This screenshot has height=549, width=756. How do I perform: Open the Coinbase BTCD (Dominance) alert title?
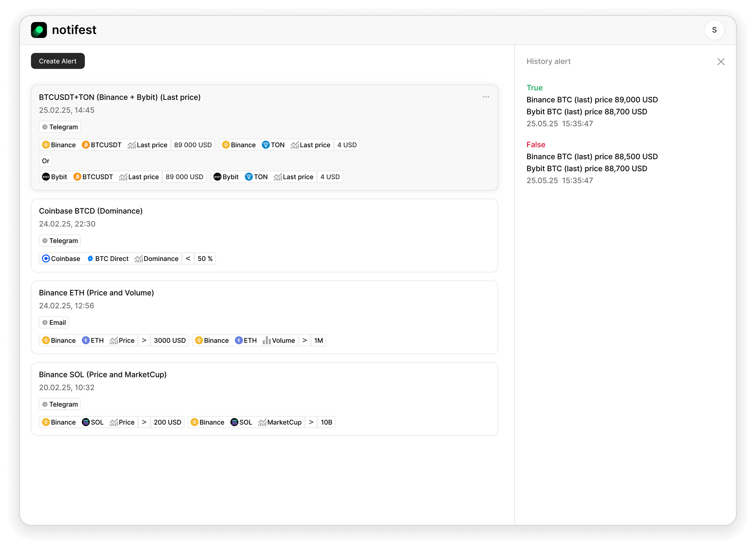coord(91,211)
